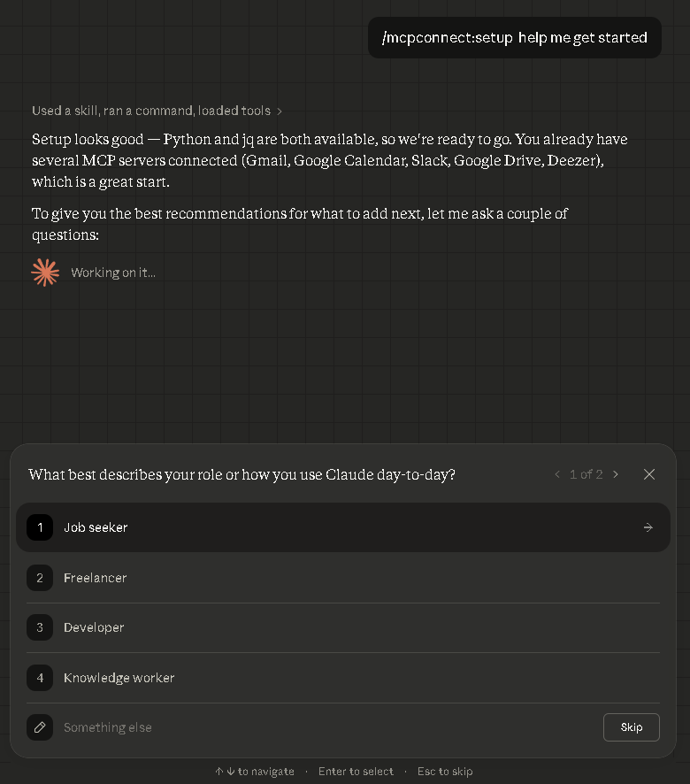
Task: Click the mcpconnect:setup command message bubble
Action: click(x=514, y=38)
